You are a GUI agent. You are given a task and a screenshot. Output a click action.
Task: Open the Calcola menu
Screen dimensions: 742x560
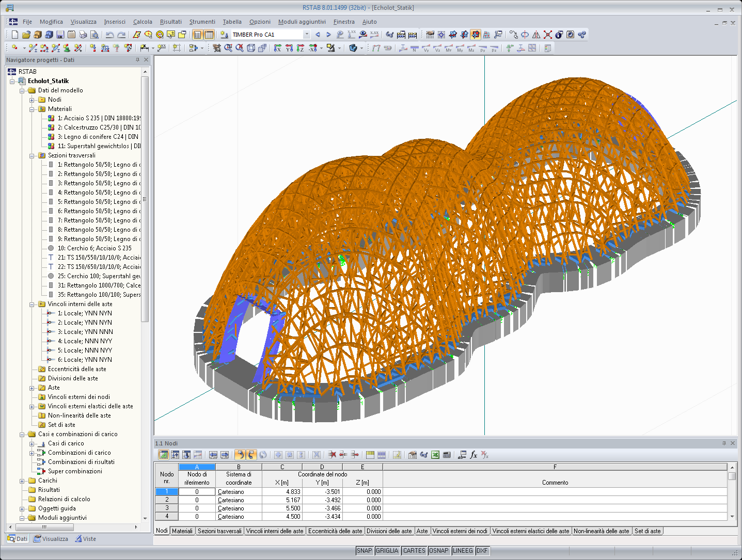(143, 22)
